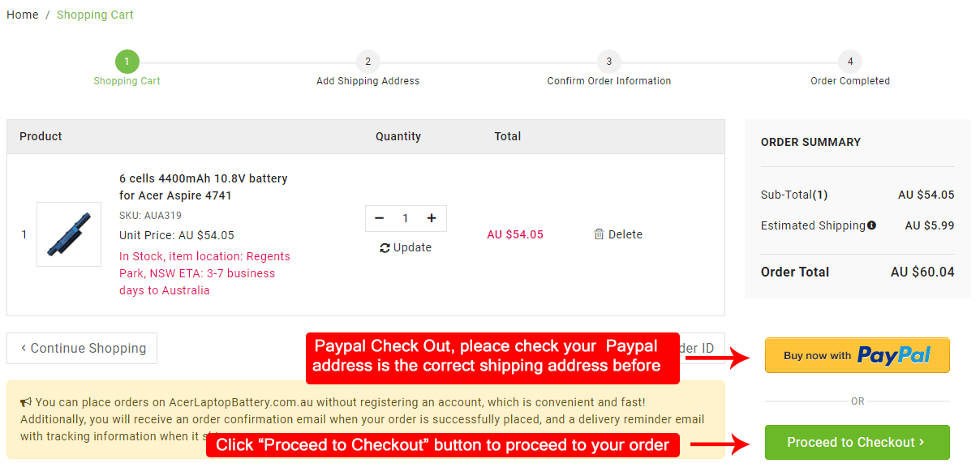The image size is (980, 476).
Task: Select step 3 Confirm Order Information
Action: pos(608,62)
